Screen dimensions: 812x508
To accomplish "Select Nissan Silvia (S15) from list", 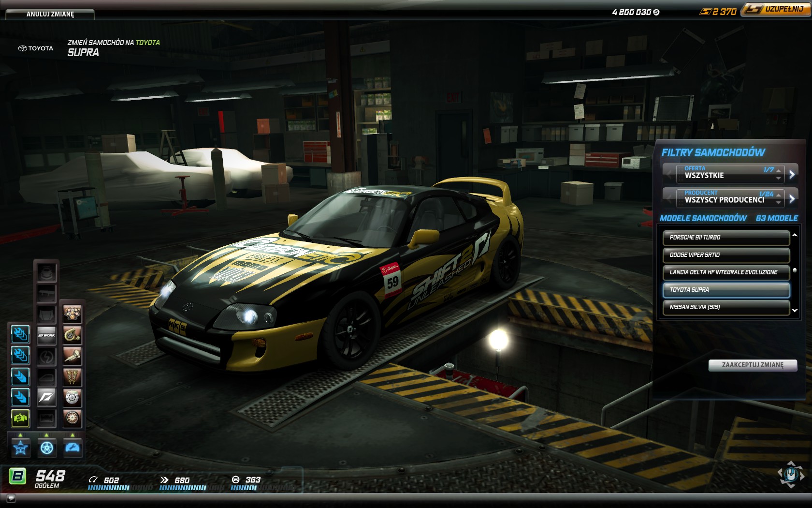I will coord(726,307).
